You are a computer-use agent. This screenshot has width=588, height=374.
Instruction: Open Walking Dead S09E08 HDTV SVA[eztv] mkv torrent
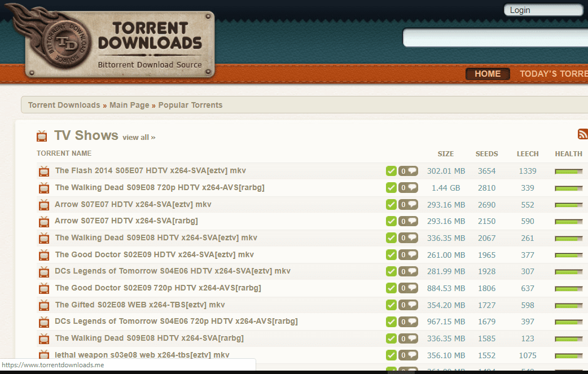coord(156,237)
